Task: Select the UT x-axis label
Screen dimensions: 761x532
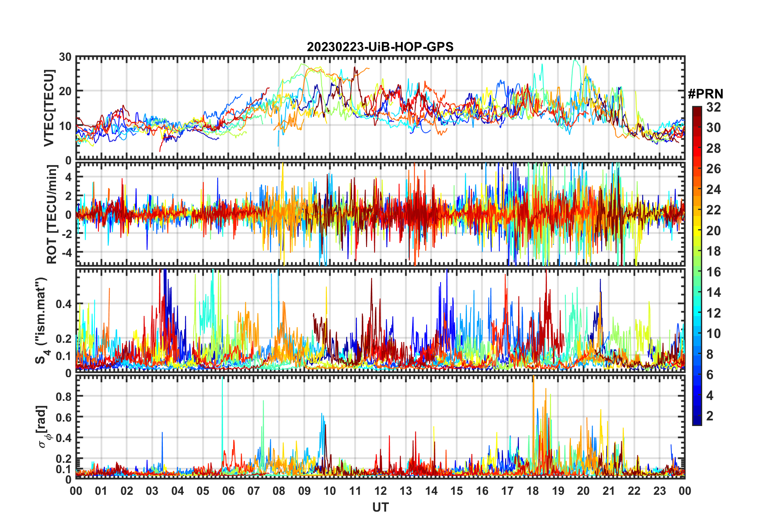Action: (x=380, y=507)
